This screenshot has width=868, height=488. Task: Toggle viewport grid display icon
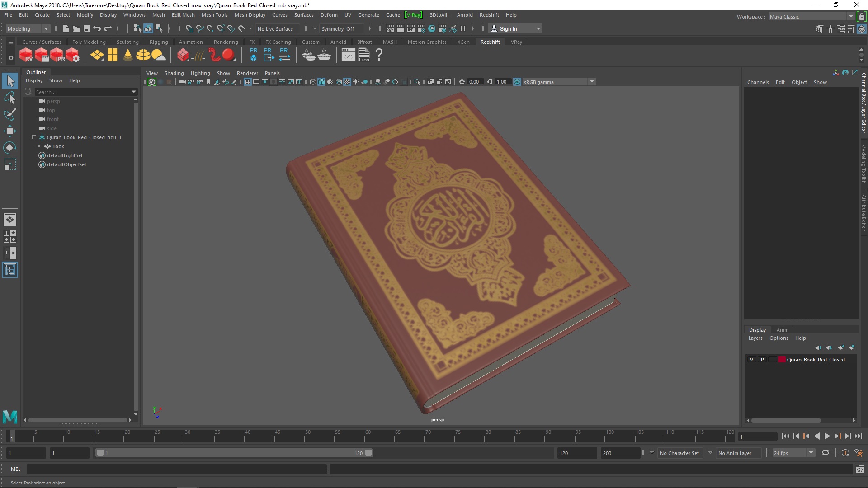pyautogui.click(x=248, y=82)
